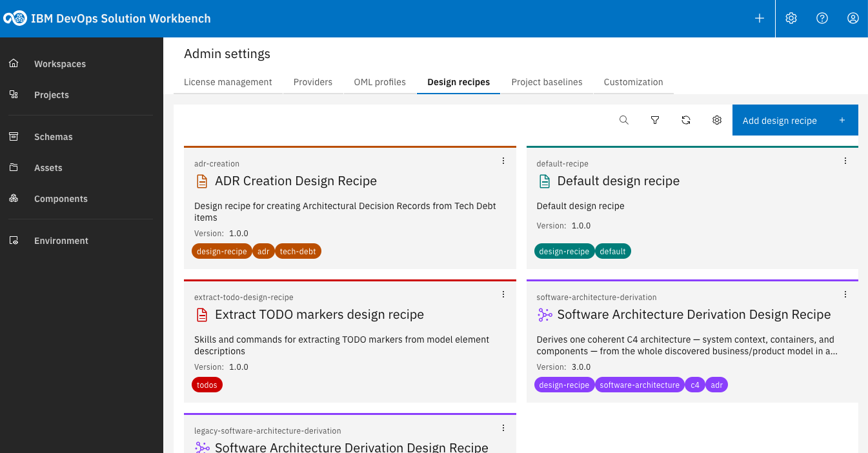Screen dimensions: 868x453
Task: Click the red document icon of Extract TODO
Action: click(202, 315)
